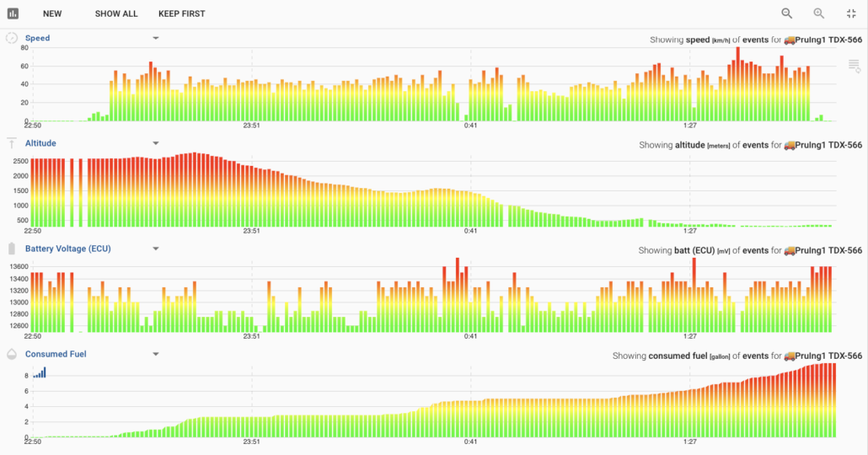Select the Speed chart title label
868x455 pixels.
[x=37, y=38]
